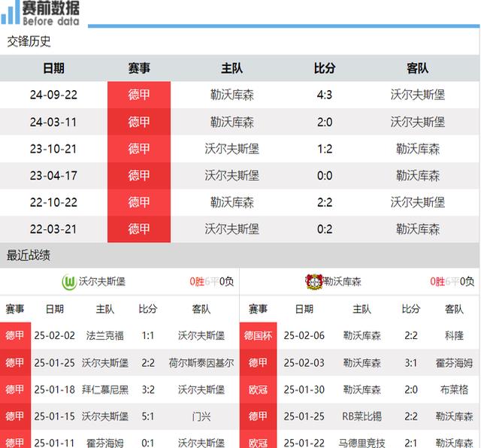Click the 1:2 score
481x448 pixels.
click(x=325, y=149)
